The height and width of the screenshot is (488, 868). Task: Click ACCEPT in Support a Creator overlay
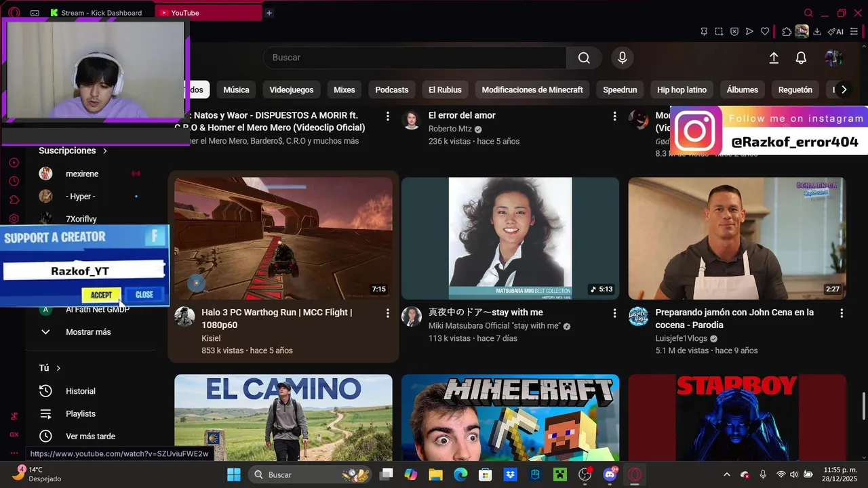tap(101, 295)
